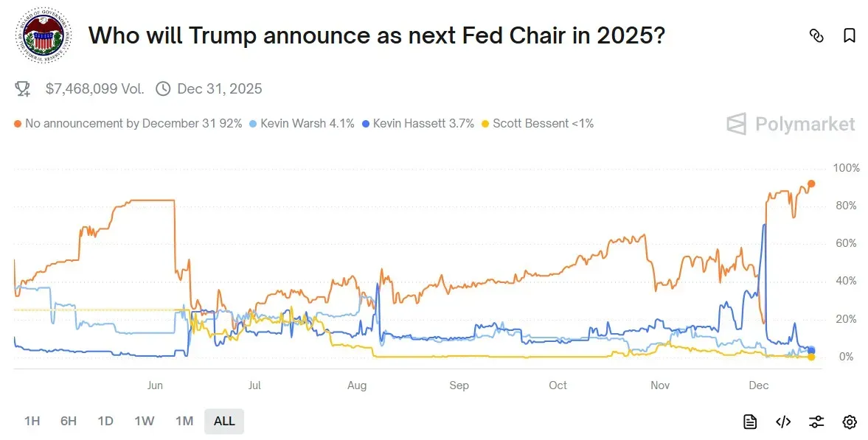Toggle the No announcement outcome line
868x440 pixels.
tap(129, 123)
